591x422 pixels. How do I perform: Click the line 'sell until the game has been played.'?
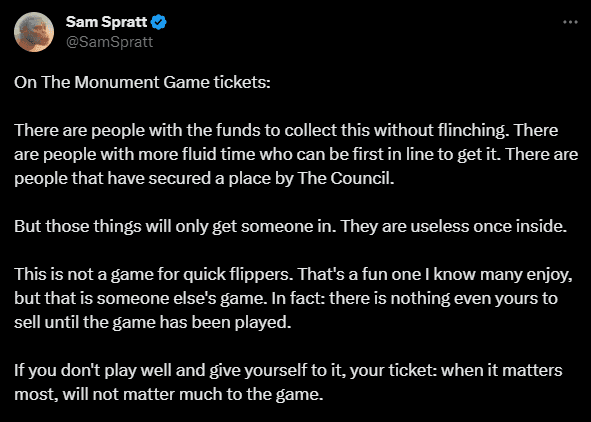click(x=153, y=323)
